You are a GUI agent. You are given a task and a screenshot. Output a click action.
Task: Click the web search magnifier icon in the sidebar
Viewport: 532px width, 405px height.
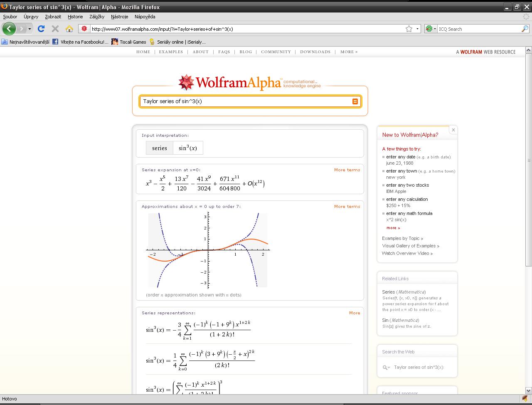pyautogui.click(x=386, y=367)
